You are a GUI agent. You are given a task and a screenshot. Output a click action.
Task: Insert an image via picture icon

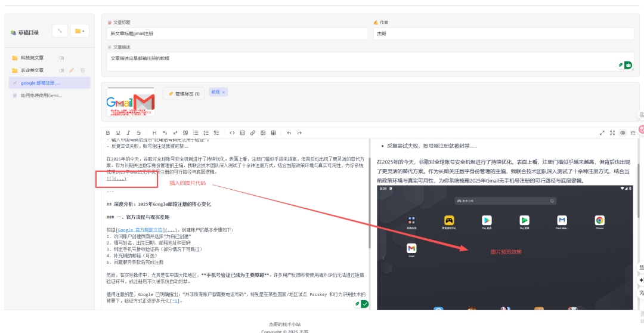263,133
